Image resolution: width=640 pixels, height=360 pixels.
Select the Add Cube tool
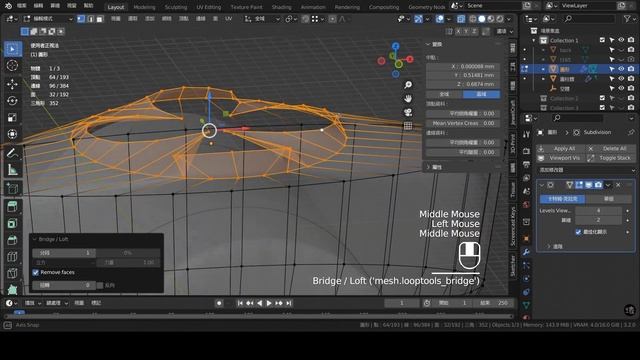click(12, 189)
